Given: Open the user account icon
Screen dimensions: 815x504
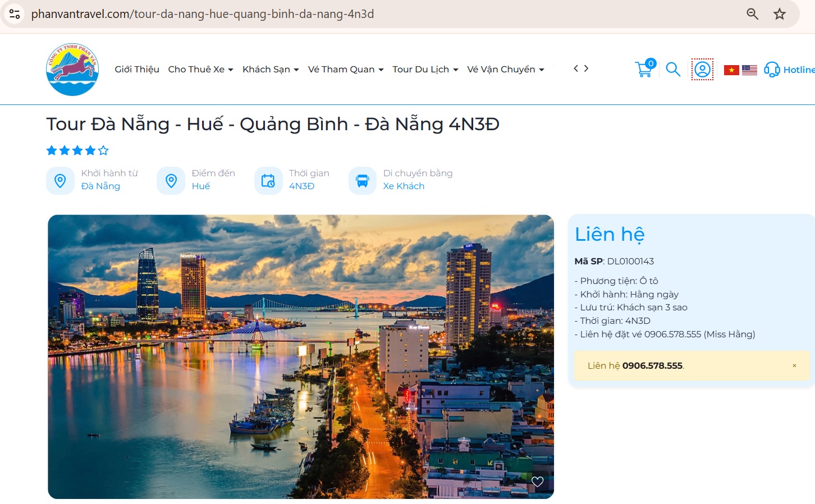Looking at the screenshot, I should pos(702,69).
